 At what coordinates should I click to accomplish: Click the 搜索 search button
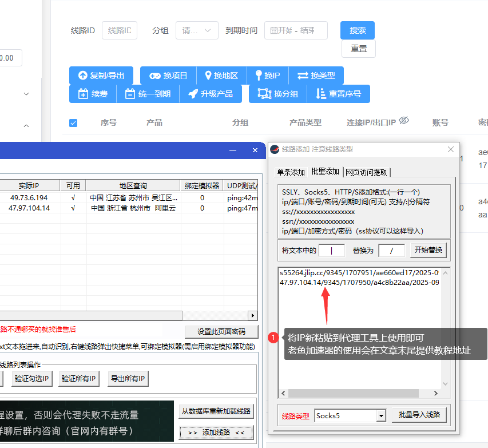click(357, 30)
